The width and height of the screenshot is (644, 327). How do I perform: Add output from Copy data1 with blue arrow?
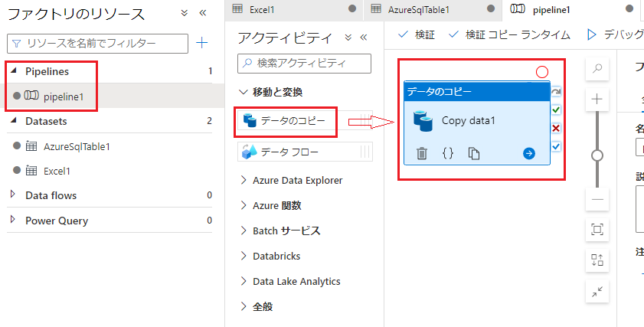[529, 154]
